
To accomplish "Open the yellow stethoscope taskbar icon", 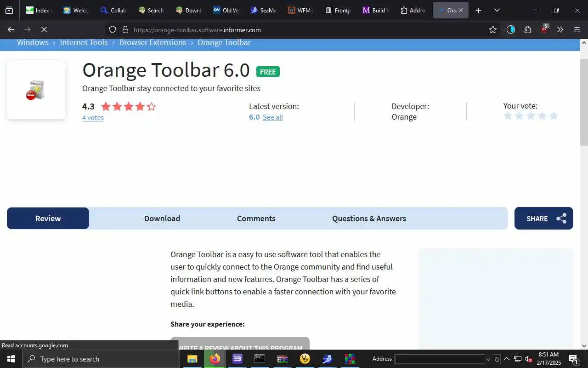I will click(305, 359).
